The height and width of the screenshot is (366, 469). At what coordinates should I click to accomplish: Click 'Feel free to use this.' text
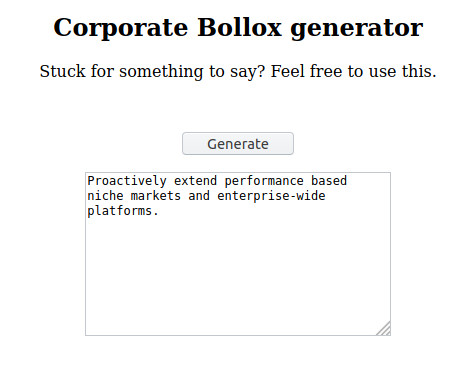pyautogui.click(x=353, y=71)
